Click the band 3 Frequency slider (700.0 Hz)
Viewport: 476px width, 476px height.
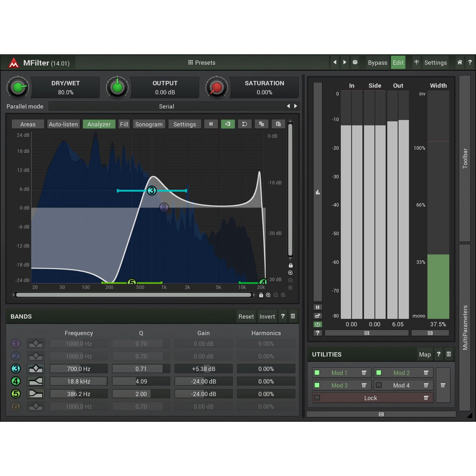pos(79,369)
